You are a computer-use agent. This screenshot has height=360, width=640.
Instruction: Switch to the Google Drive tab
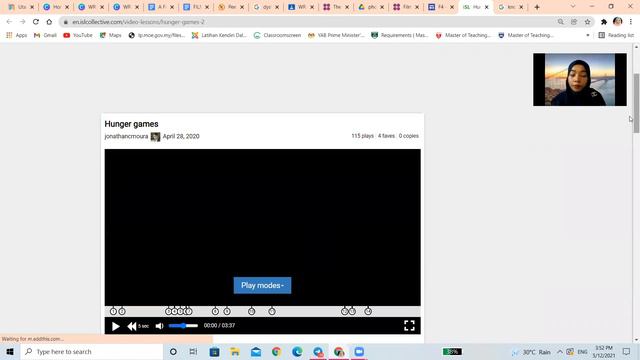(x=371, y=7)
